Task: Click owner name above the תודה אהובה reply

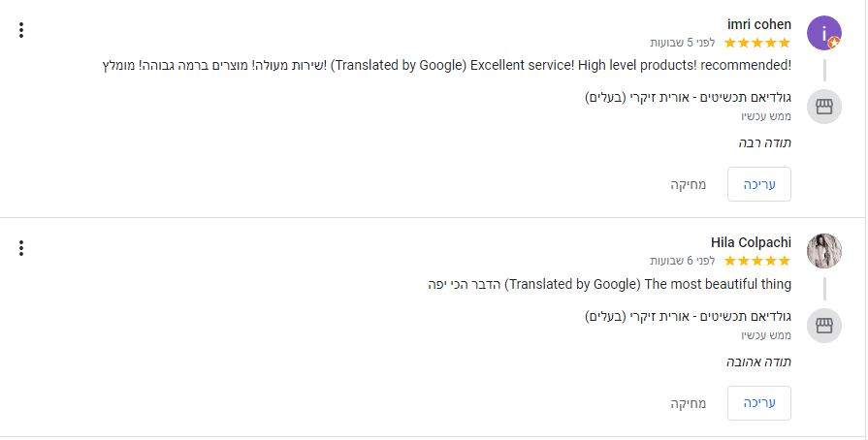Action: tap(688, 317)
